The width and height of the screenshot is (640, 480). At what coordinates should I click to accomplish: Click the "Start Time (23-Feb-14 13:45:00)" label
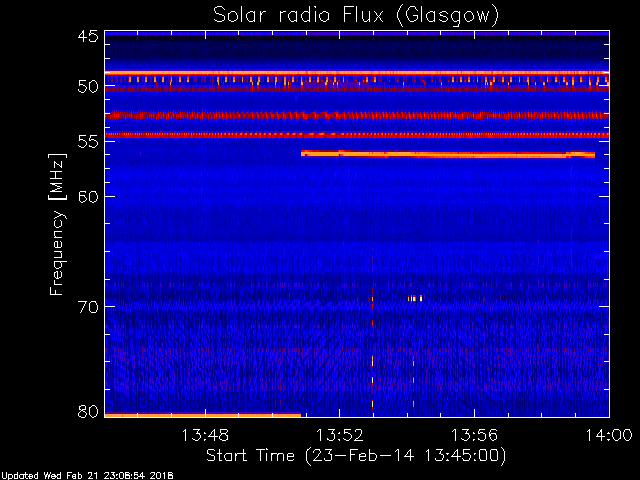coord(356,455)
